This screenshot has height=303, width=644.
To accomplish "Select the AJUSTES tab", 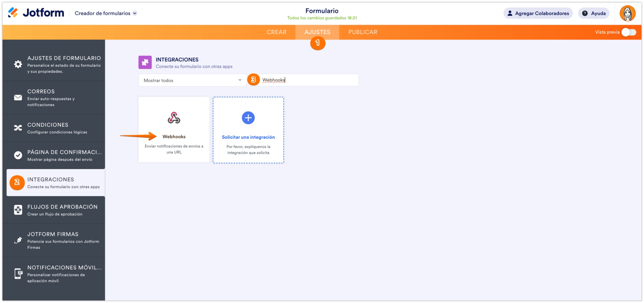I will click(317, 32).
